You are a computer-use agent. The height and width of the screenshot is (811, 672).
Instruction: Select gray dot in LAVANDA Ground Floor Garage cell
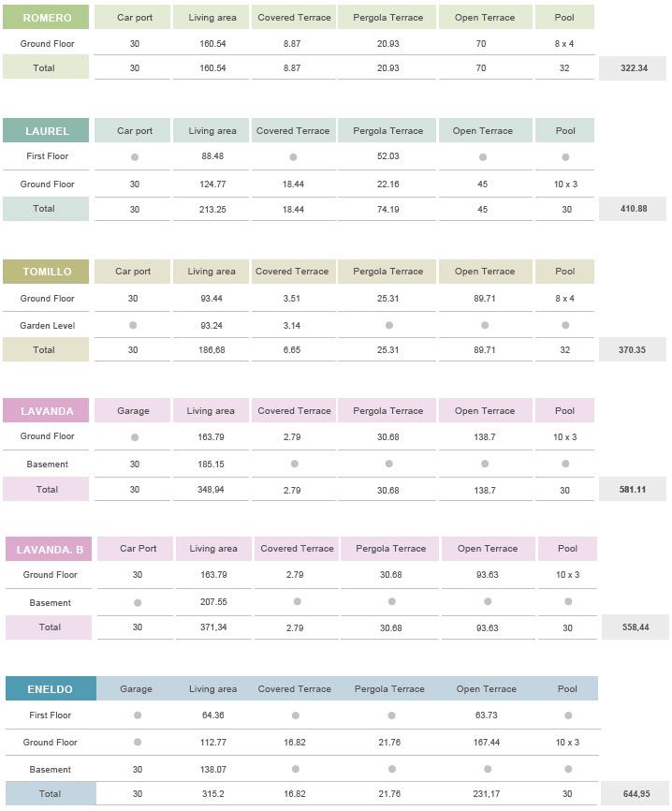click(135, 437)
